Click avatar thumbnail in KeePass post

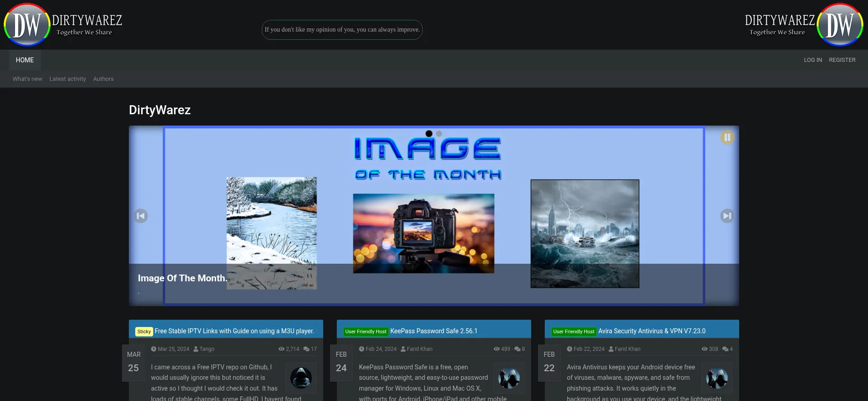[509, 378]
